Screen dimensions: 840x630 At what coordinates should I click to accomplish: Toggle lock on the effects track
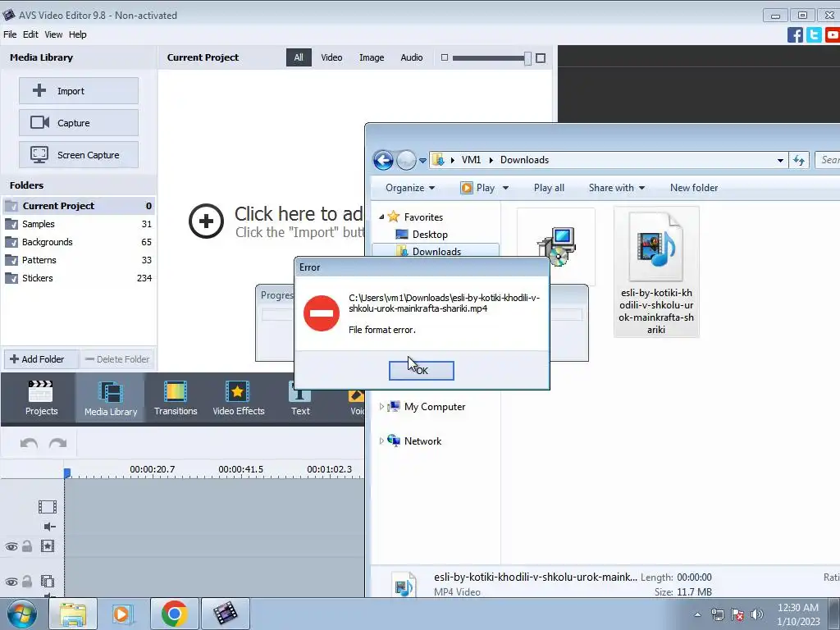[27, 546]
